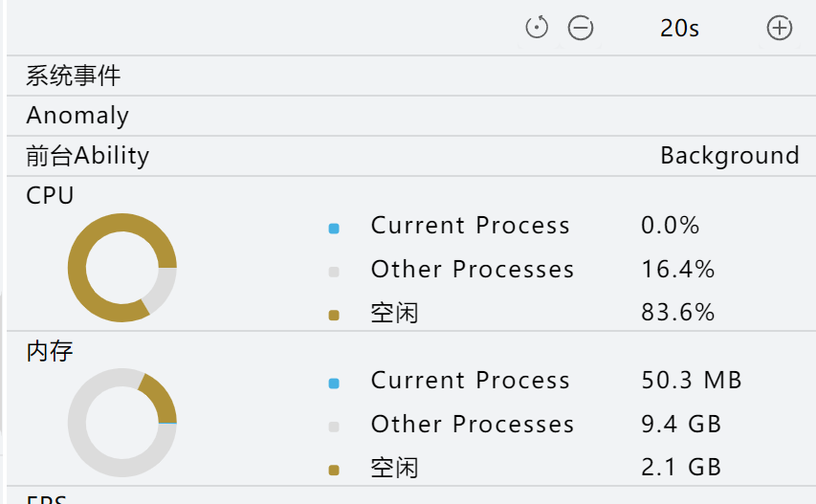Select the 前台Ability row
The width and height of the screenshot is (816, 504).
click(411, 156)
